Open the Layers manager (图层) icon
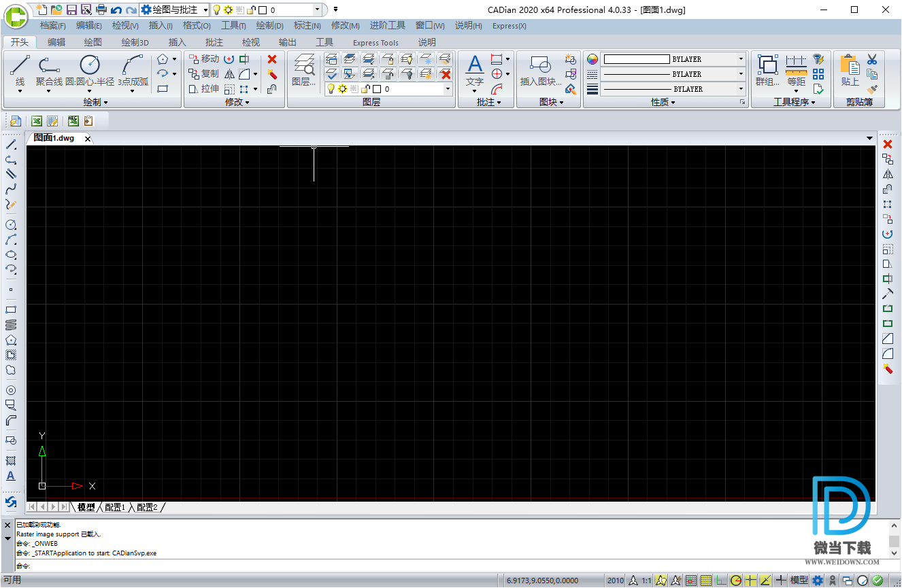The height and width of the screenshot is (588, 902). pyautogui.click(x=303, y=69)
